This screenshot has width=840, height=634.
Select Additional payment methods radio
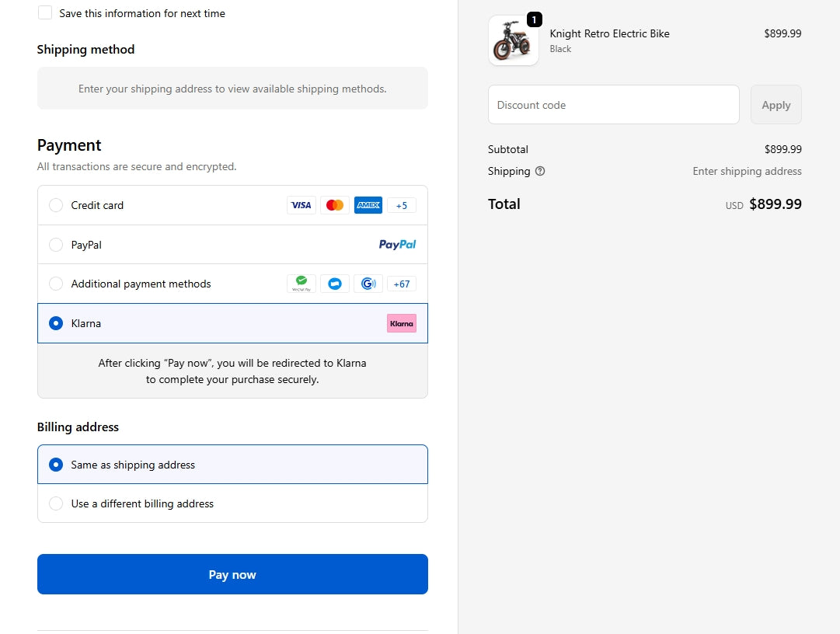pyautogui.click(x=56, y=284)
